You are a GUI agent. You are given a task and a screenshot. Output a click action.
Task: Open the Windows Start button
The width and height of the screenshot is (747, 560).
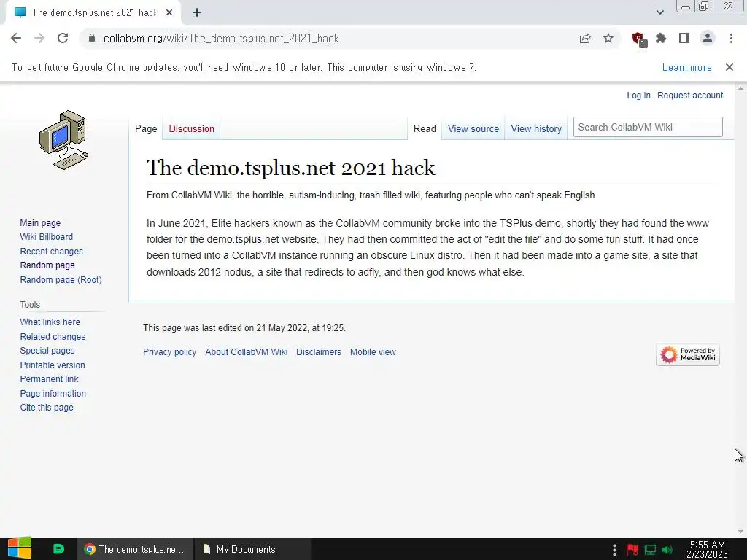click(x=19, y=548)
